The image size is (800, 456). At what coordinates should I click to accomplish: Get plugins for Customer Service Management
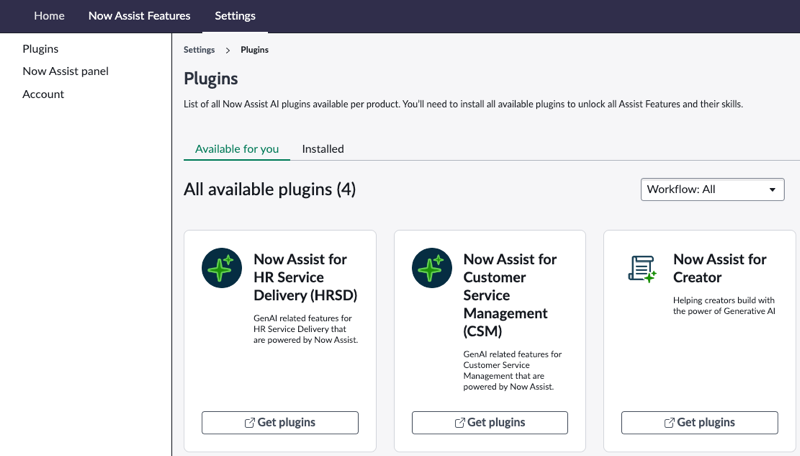coord(490,423)
